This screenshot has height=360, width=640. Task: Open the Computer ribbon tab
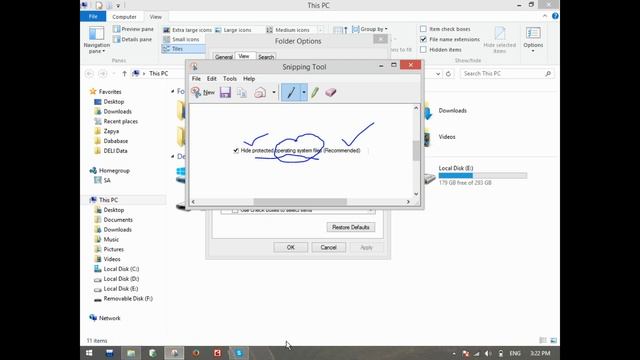(124, 17)
